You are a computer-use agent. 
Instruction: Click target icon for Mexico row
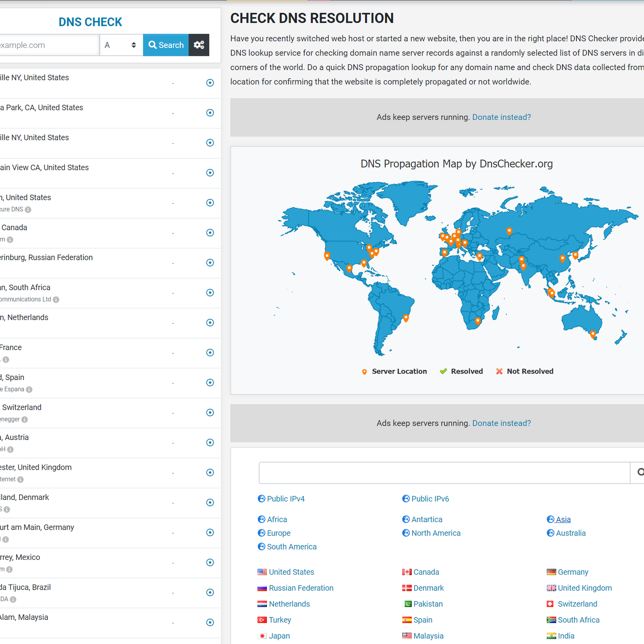tap(210, 562)
